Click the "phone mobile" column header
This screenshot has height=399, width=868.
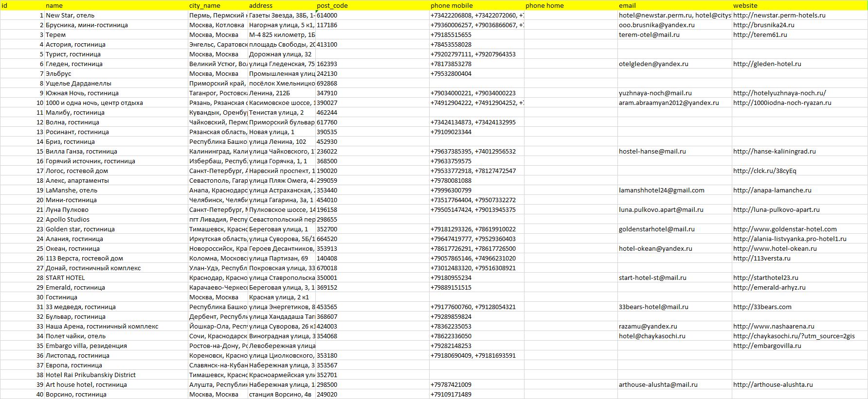point(452,5)
